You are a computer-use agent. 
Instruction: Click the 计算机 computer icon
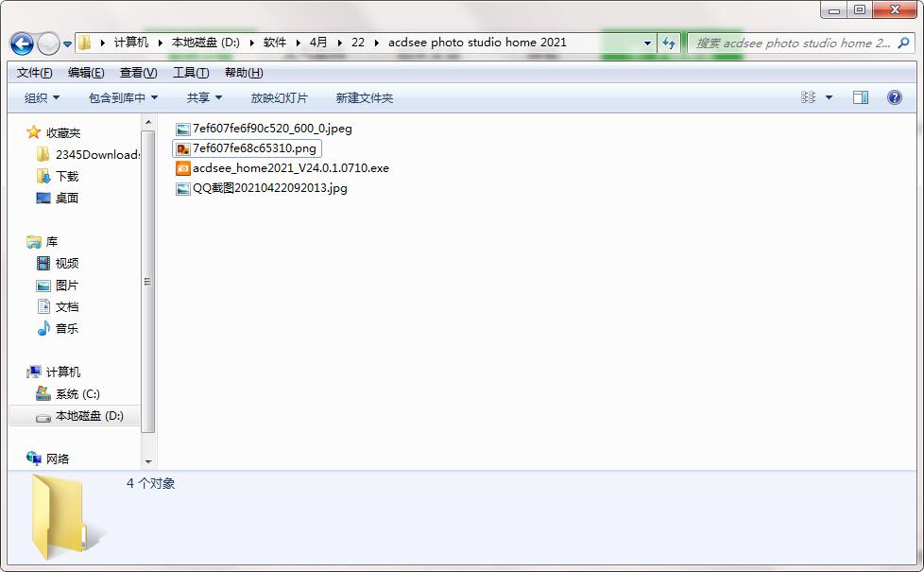pyautogui.click(x=34, y=372)
